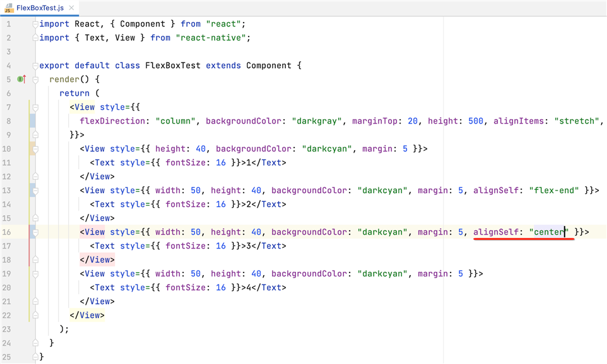The height and width of the screenshot is (364, 607).
Task: Click the blue change marker on line 8
Action: tap(32, 121)
